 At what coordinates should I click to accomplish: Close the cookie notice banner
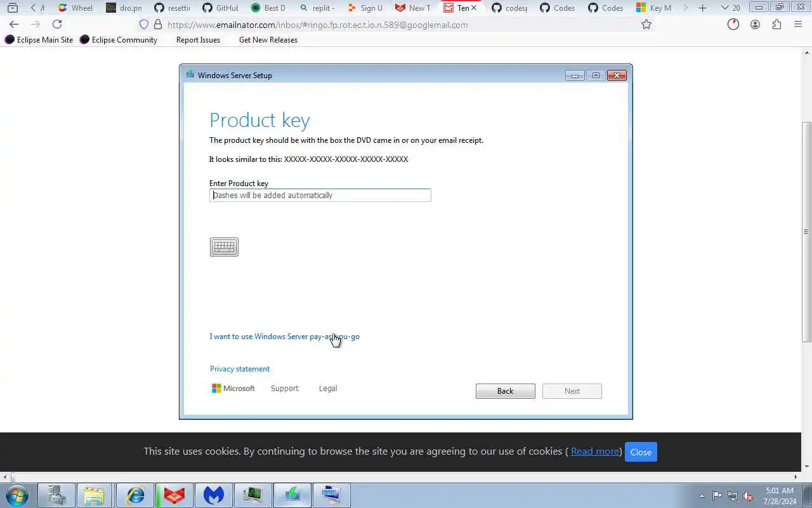tap(641, 452)
